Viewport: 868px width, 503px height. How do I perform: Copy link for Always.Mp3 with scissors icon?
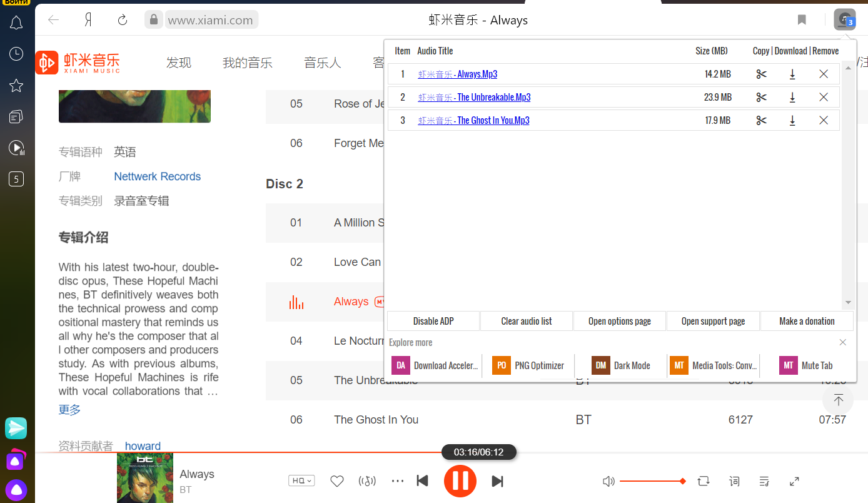pos(761,74)
